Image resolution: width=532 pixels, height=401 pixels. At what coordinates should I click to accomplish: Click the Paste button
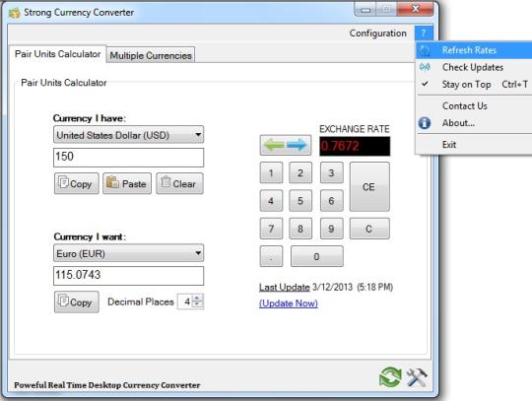[127, 183]
